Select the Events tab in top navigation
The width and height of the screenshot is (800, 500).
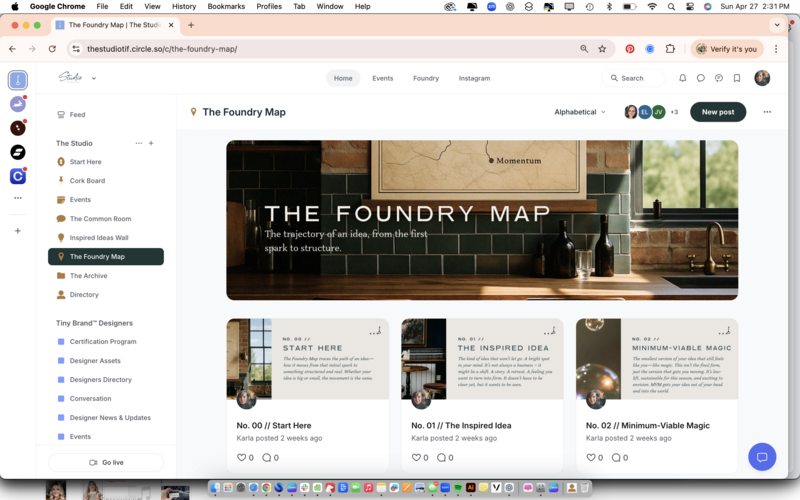(x=383, y=78)
